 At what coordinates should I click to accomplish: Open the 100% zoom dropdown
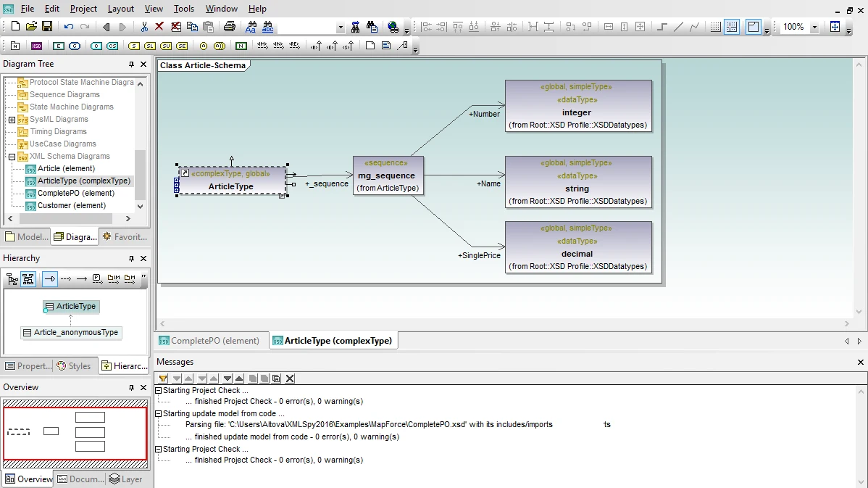click(814, 27)
